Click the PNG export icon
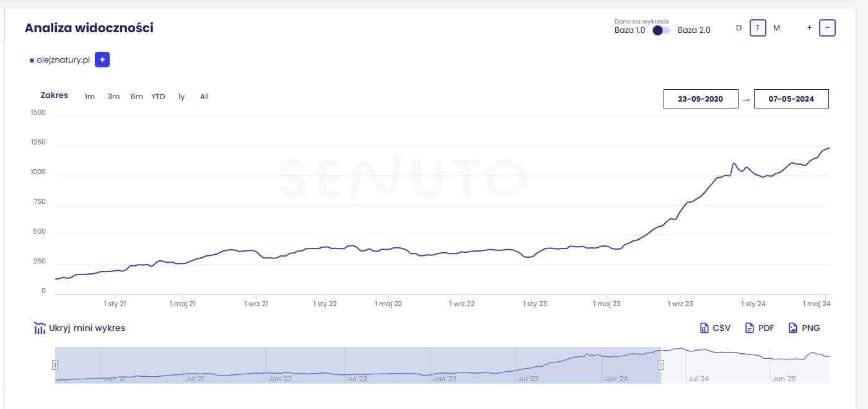The width and height of the screenshot is (868, 409). click(793, 328)
